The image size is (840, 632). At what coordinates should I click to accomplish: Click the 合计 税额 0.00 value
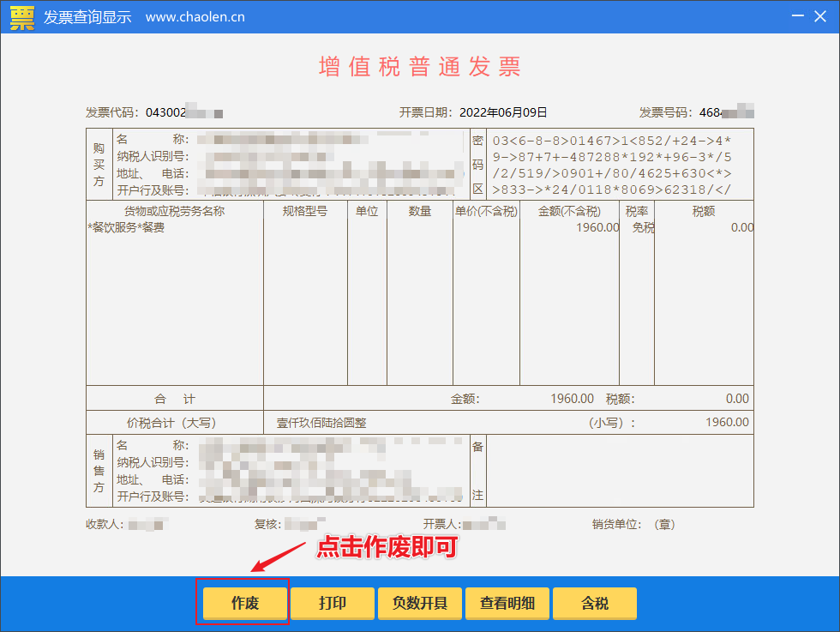(x=737, y=399)
